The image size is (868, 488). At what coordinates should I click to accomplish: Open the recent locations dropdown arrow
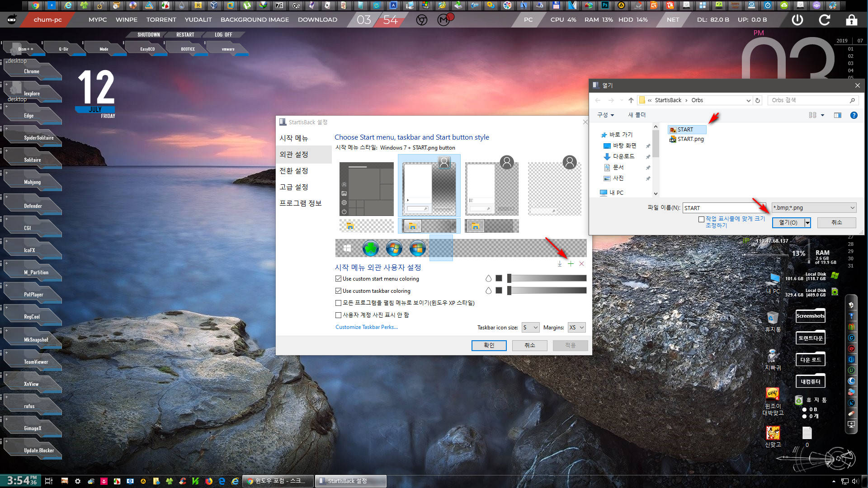click(x=622, y=100)
